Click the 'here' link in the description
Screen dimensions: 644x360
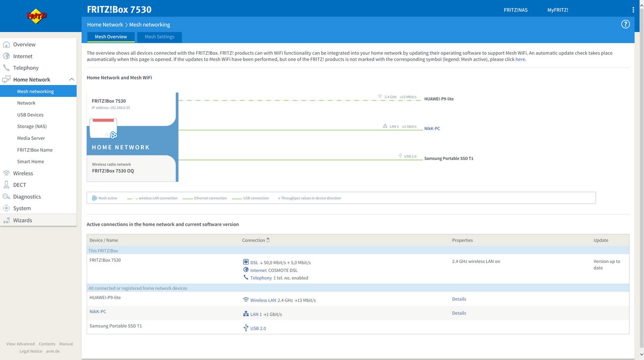[520, 59]
